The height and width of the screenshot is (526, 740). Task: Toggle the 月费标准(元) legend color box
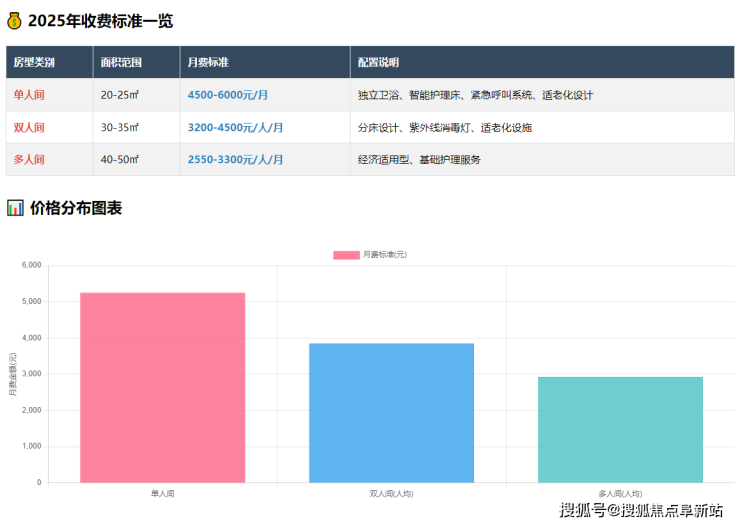345,255
